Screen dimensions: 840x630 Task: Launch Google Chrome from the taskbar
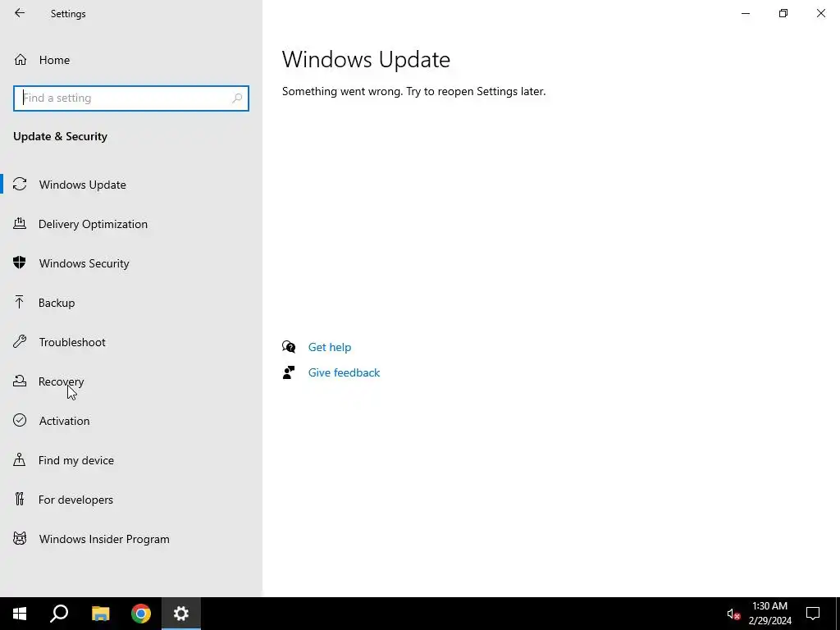(x=141, y=614)
